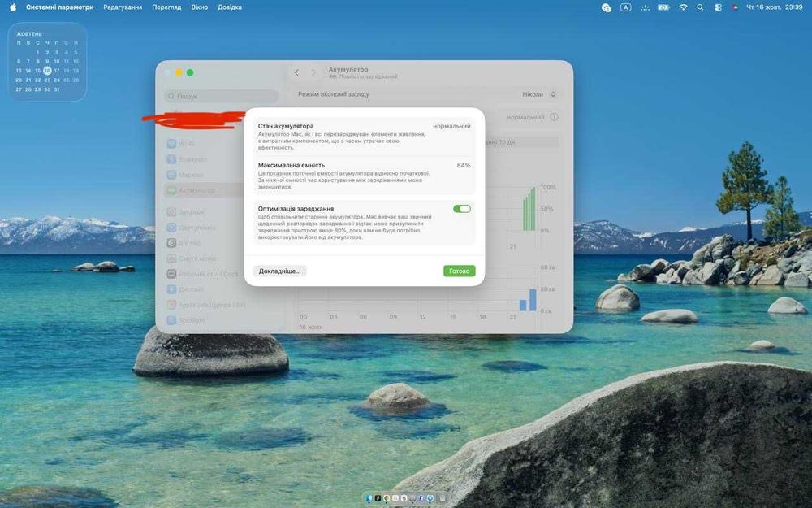The image size is (812, 508).
Task: Click the green Готово button
Action: (459, 271)
